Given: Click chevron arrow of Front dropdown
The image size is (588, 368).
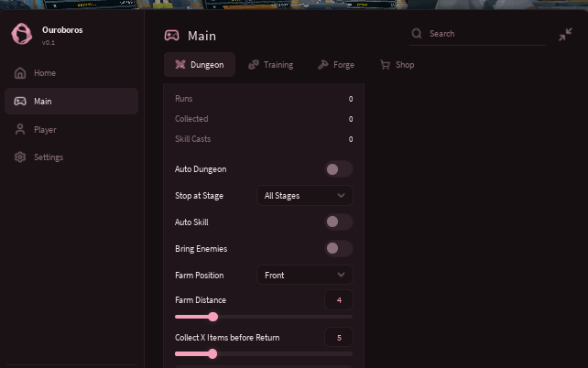Looking at the screenshot, I should (341, 275).
